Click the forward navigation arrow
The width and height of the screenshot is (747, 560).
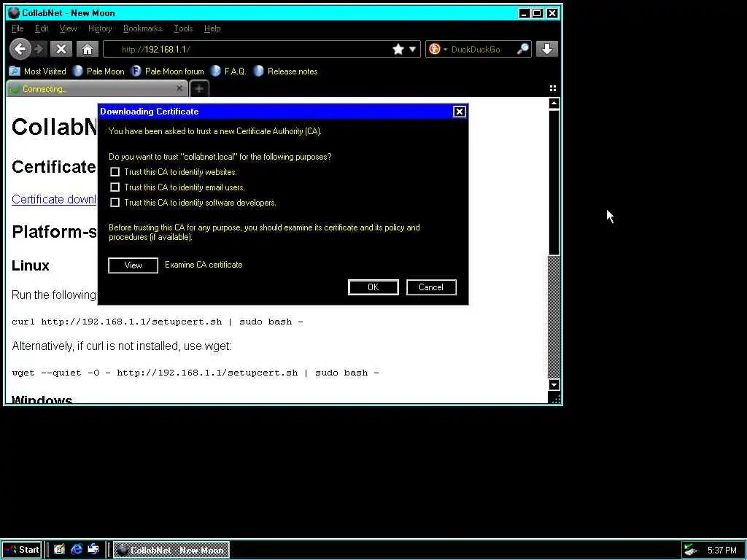[39, 49]
